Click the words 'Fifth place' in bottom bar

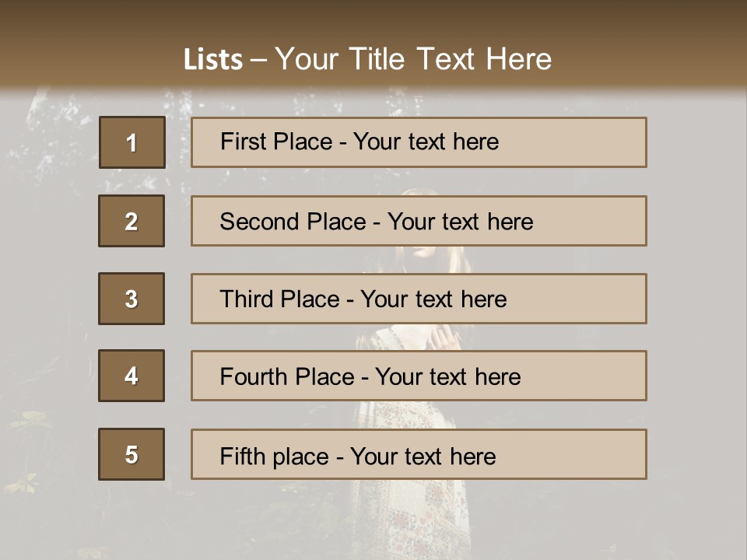(275, 457)
